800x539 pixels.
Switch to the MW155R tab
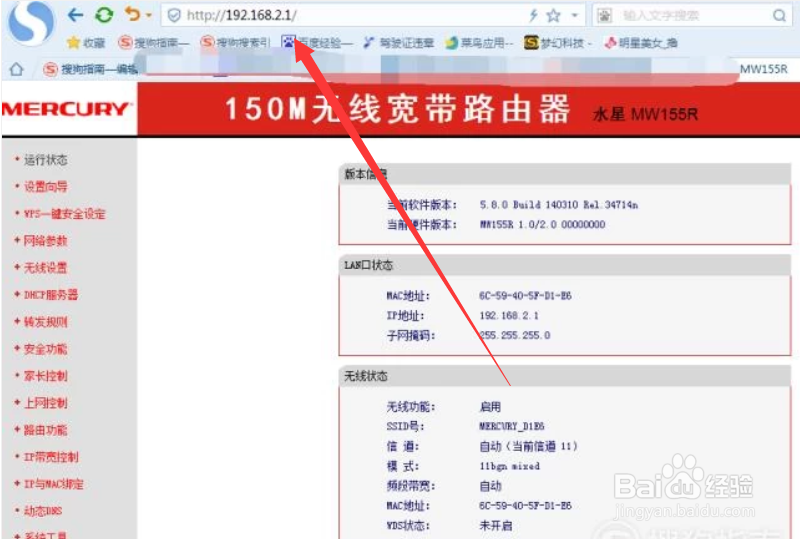point(763,69)
